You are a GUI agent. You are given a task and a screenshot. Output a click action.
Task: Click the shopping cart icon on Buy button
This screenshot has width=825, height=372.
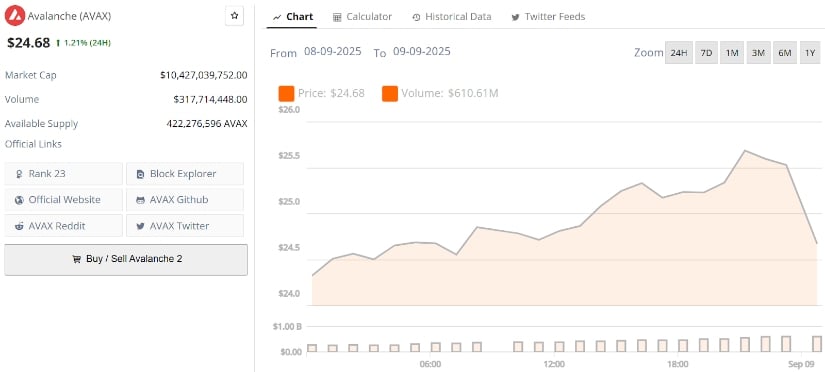(77, 259)
